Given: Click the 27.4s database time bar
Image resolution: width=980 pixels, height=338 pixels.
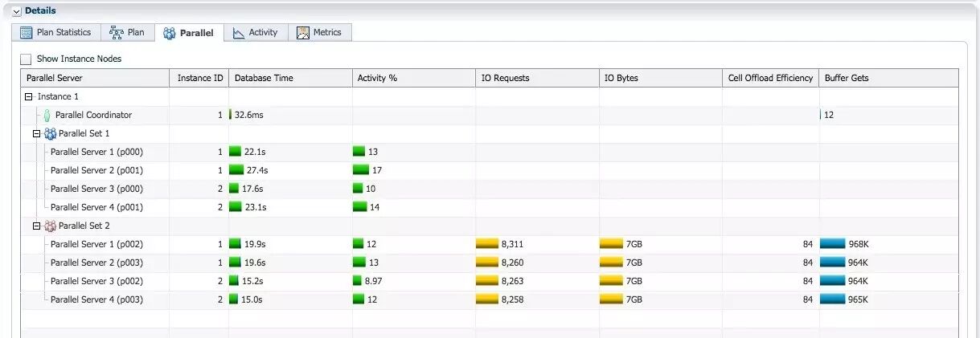Looking at the screenshot, I should coord(236,170).
